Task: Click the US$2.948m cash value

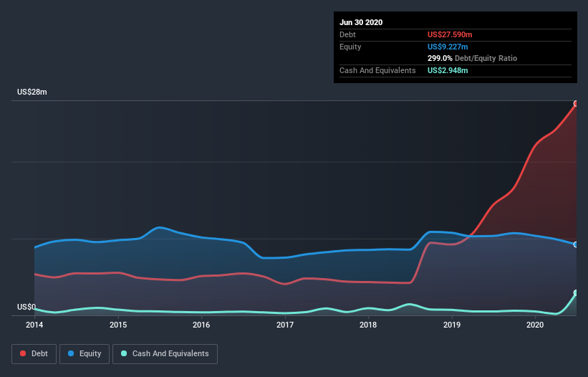Action: [x=448, y=70]
